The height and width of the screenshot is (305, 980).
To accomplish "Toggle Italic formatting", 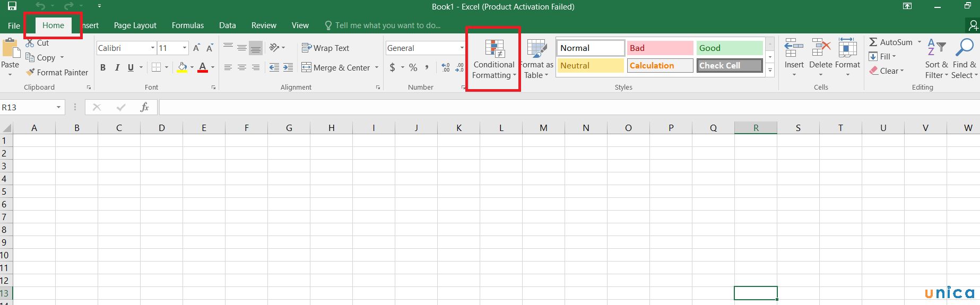I will tap(117, 67).
